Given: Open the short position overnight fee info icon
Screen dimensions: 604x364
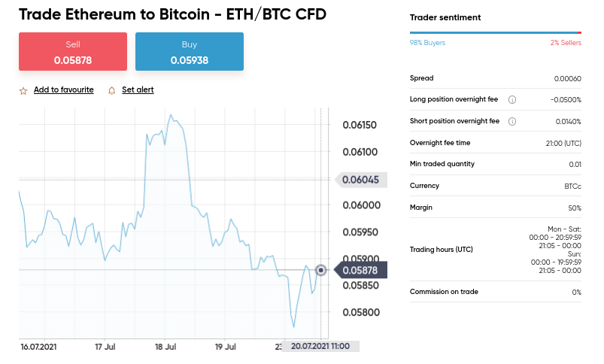Looking at the screenshot, I should tap(512, 121).
